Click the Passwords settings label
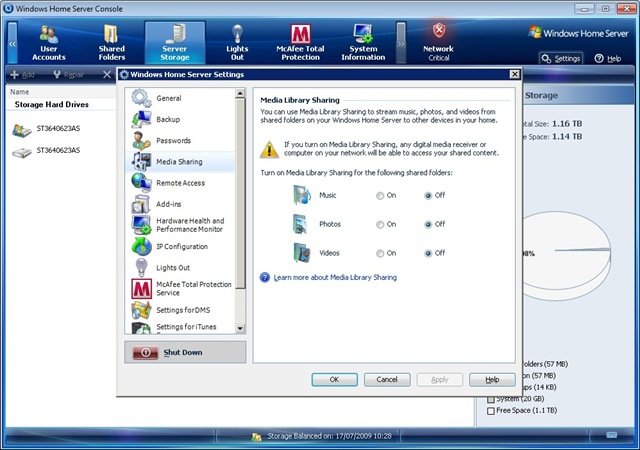This screenshot has height=450, width=640. click(173, 140)
